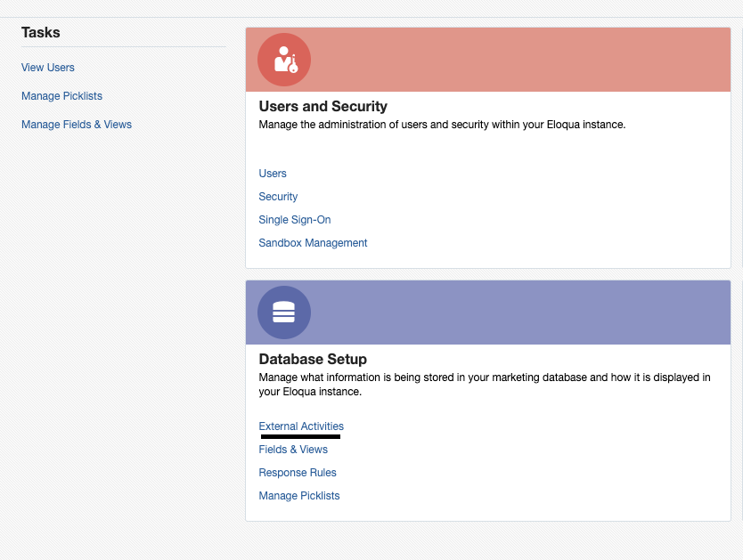Viewport: 743px width, 560px height.
Task: Click the Users and Security description text
Action: point(442,125)
